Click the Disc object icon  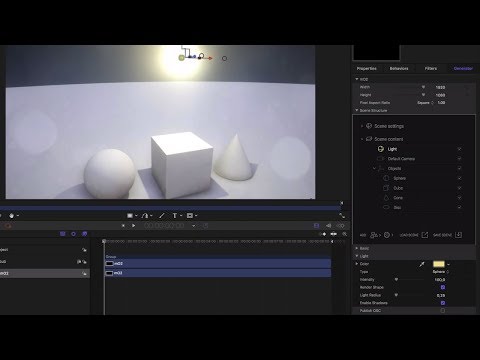coord(386,207)
